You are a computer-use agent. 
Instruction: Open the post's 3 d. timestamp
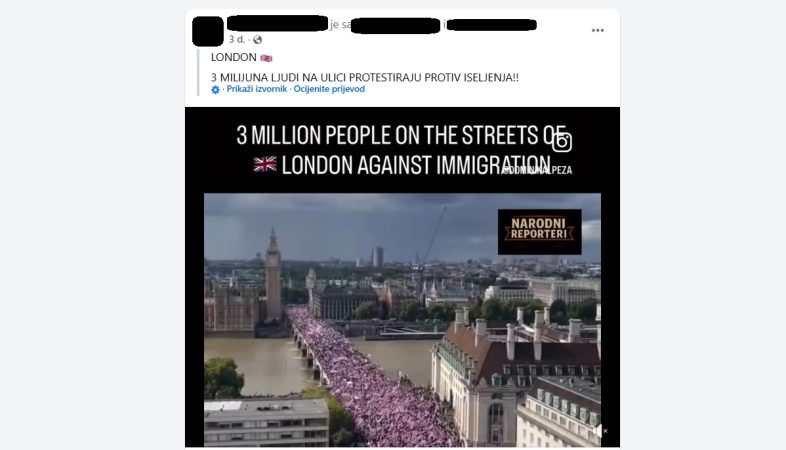coord(237,39)
